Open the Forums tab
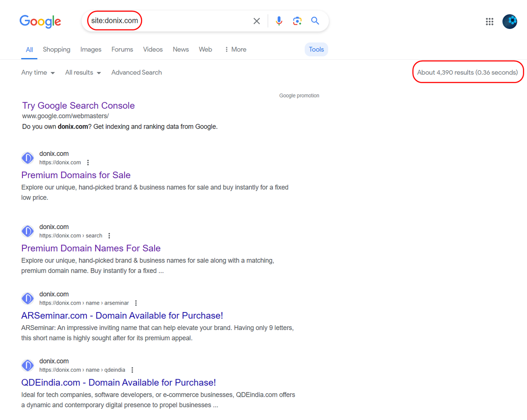This screenshot has height=420, width=527. (x=122, y=50)
